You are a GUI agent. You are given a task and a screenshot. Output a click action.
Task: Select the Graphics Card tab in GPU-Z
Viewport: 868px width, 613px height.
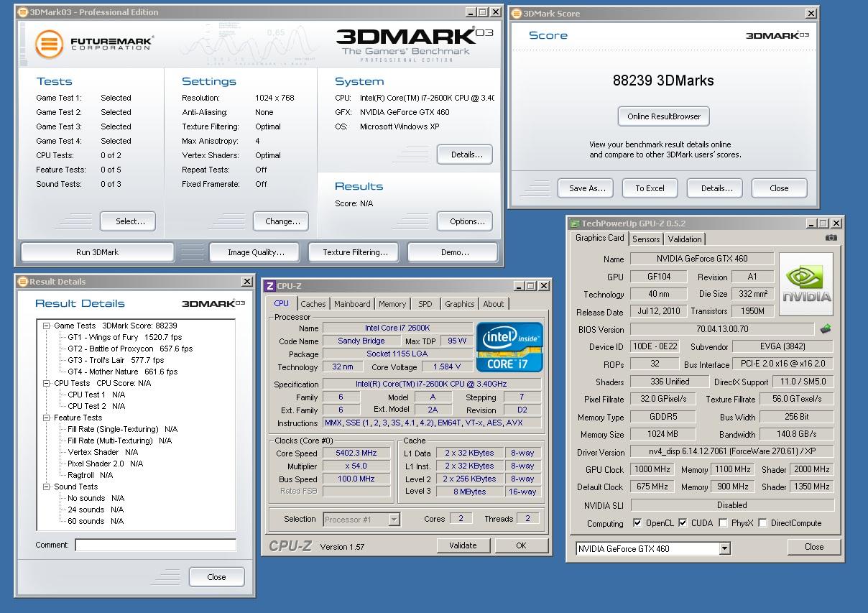[x=600, y=238]
